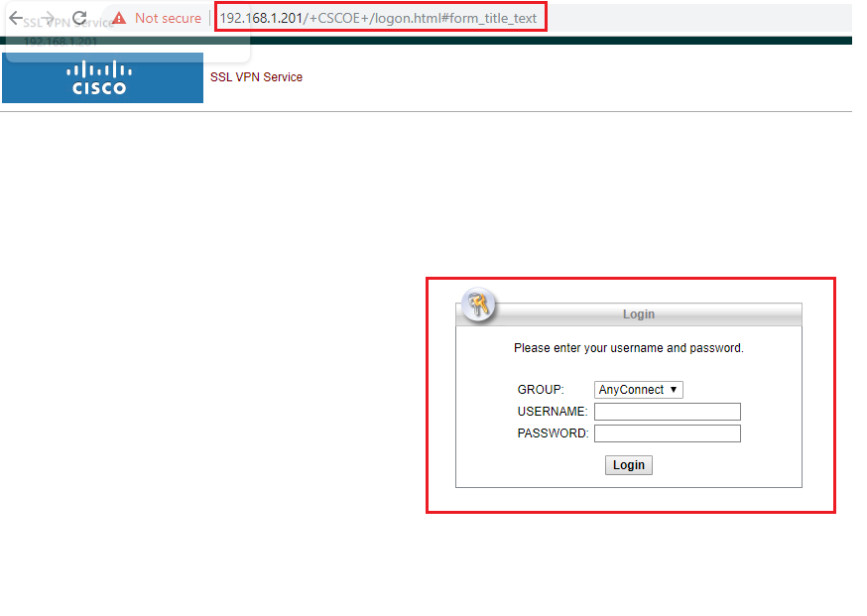The image size is (867, 616).
Task: Click the 'Please enter your username and password.' text
Action: pyautogui.click(x=629, y=348)
